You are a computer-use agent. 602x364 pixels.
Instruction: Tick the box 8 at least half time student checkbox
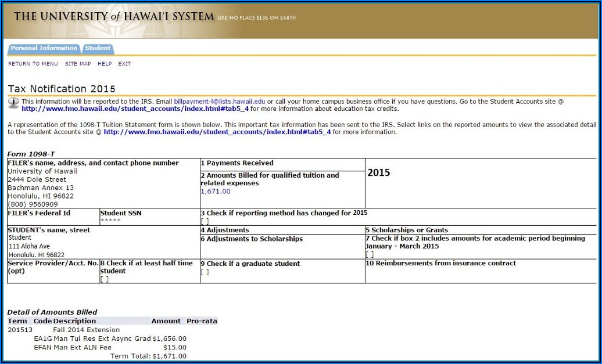tap(105, 279)
